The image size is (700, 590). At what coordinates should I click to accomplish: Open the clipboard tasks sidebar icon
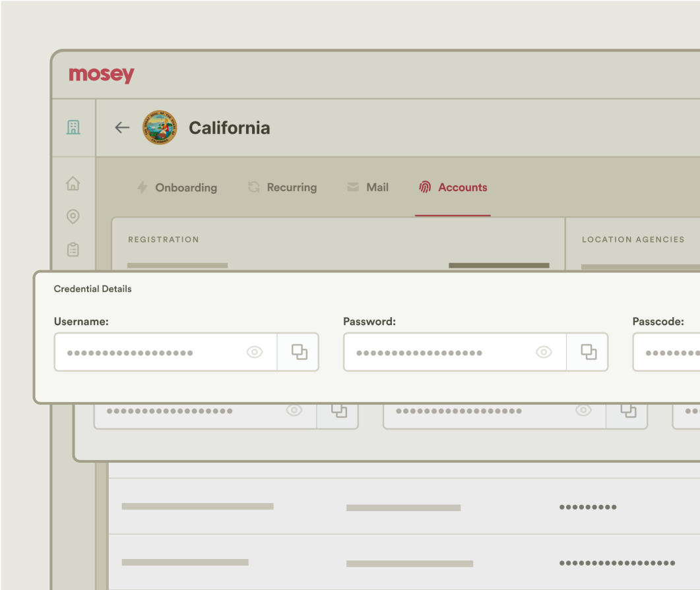point(73,249)
